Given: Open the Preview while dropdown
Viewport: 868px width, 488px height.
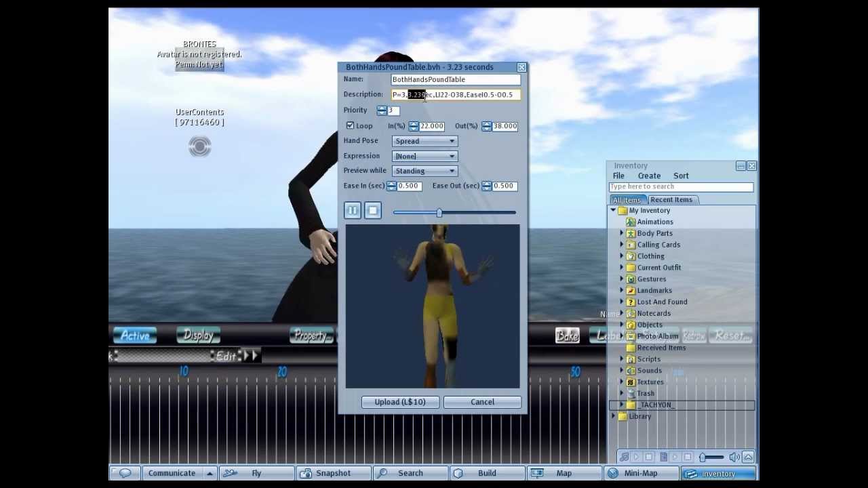Looking at the screenshot, I should click(425, 171).
